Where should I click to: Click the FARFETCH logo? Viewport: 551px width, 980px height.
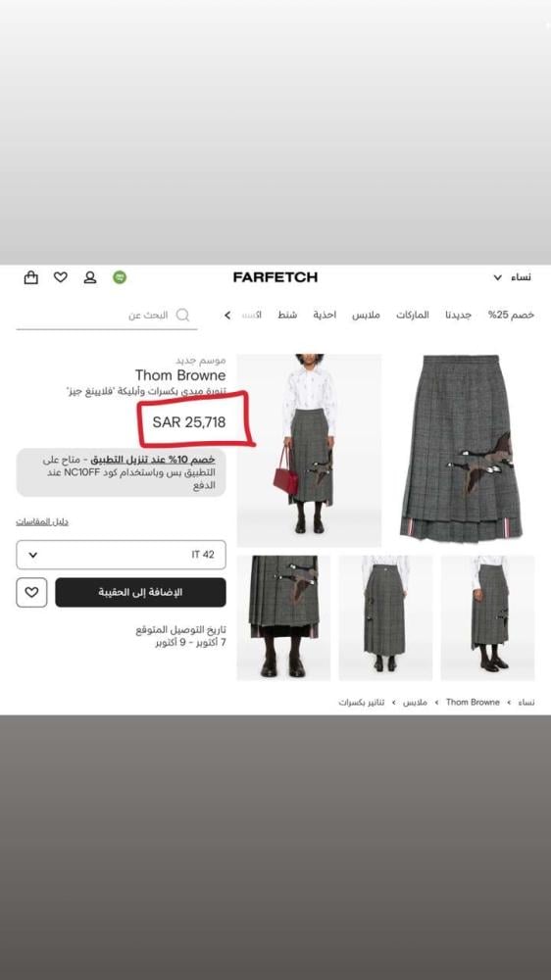(275, 277)
